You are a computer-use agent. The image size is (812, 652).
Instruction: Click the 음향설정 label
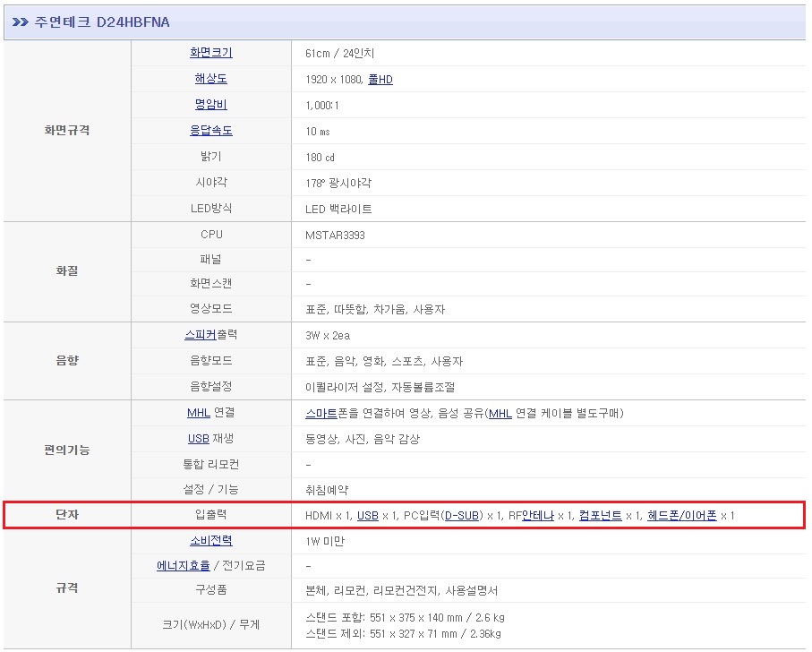pos(210,386)
